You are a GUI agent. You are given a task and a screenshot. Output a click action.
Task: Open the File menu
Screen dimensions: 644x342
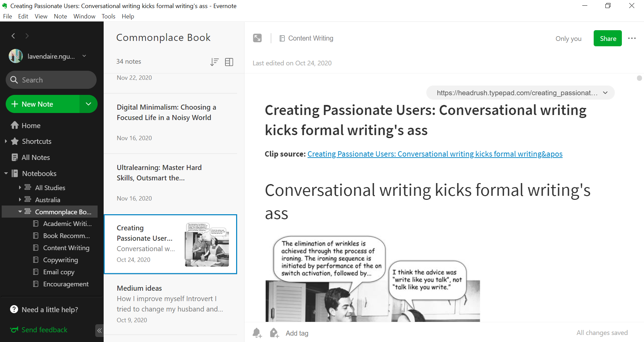7,16
